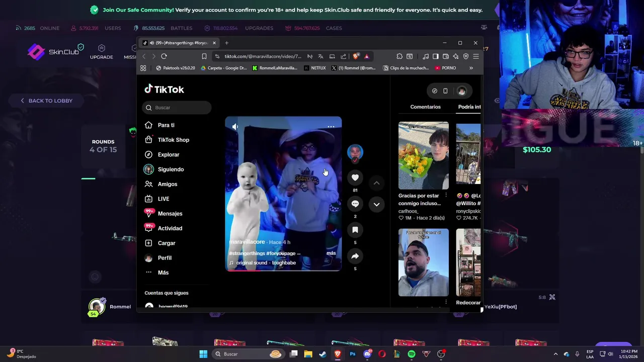Go to previous video with up arrow
644x362 pixels.
coord(376,183)
